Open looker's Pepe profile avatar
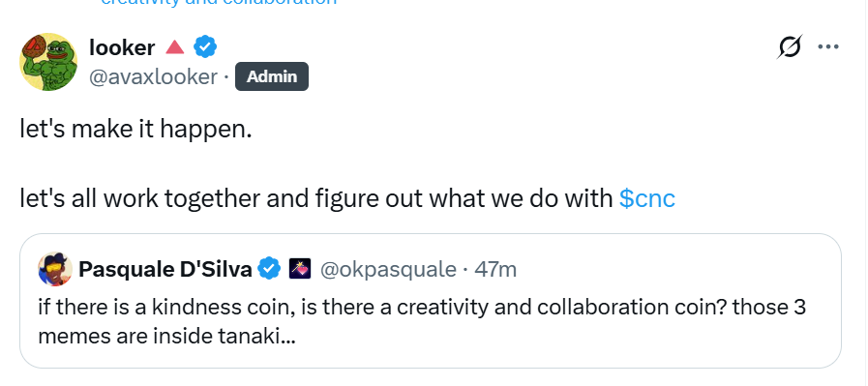 click(48, 62)
